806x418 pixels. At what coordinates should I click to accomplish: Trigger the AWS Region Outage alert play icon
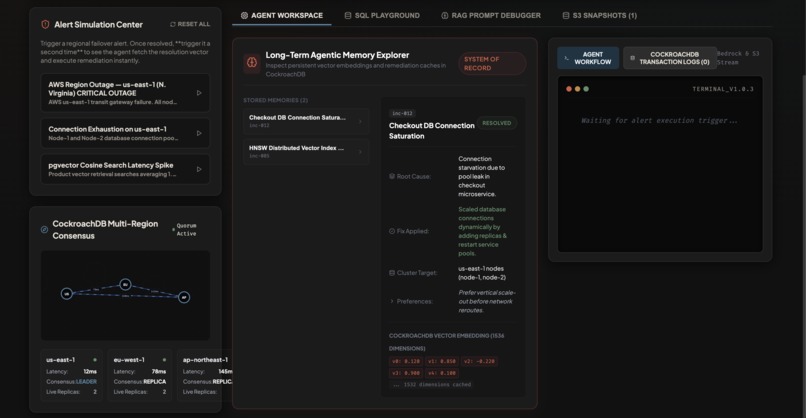click(199, 93)
